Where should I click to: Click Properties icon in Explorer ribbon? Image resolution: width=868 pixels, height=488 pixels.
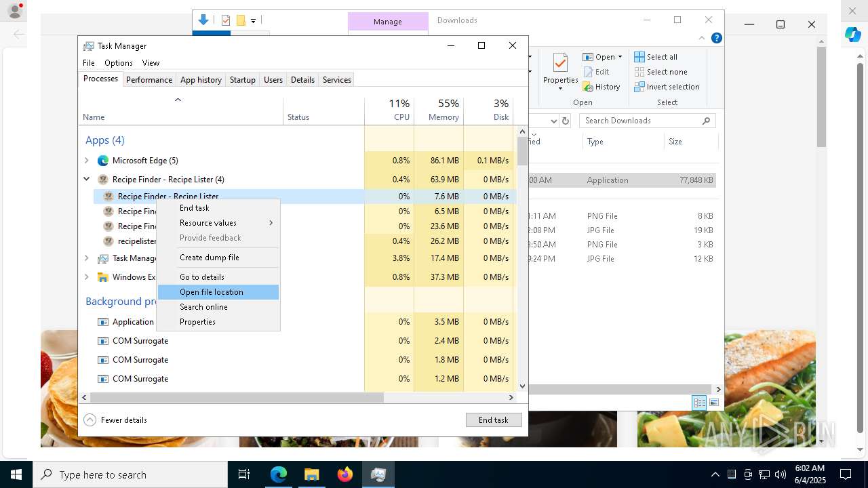[x=560, y=64]
